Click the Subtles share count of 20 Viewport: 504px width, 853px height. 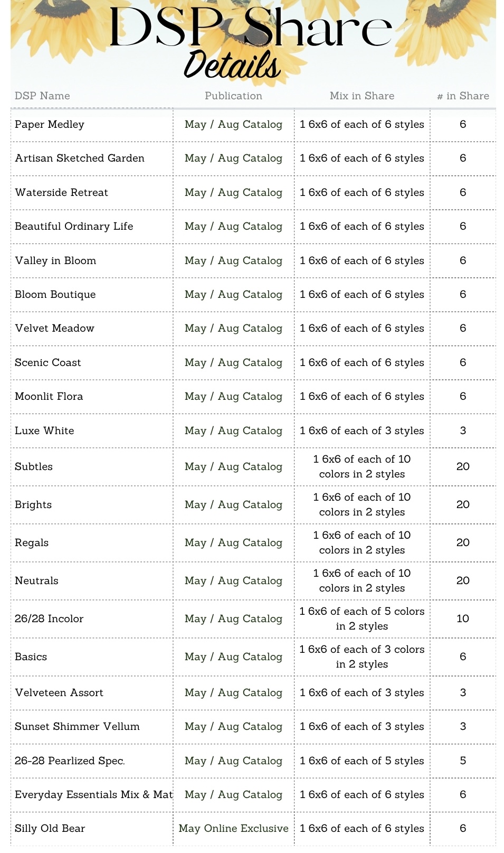pos(463,466)
